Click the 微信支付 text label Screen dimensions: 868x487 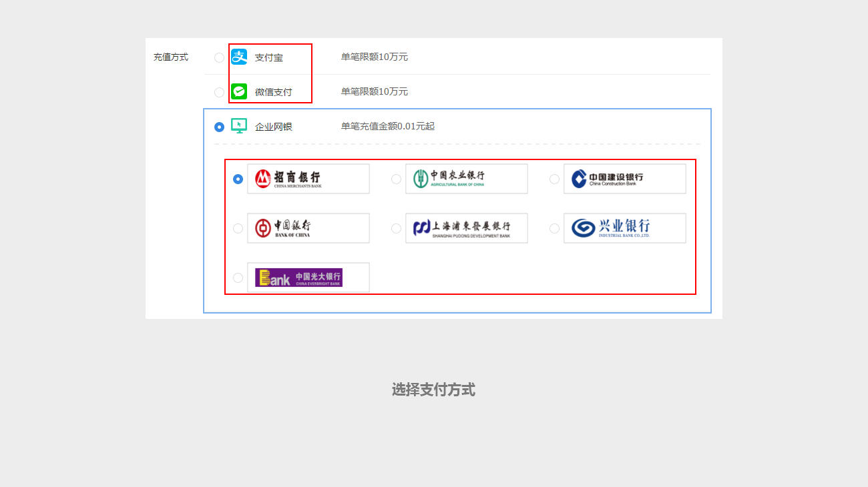273,92
